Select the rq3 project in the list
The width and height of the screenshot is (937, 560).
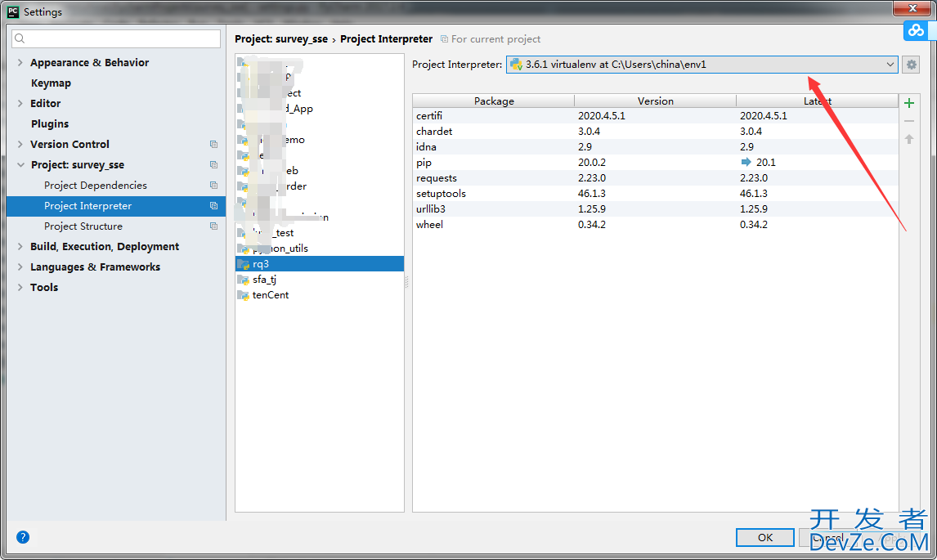click(x=320, y=263)
